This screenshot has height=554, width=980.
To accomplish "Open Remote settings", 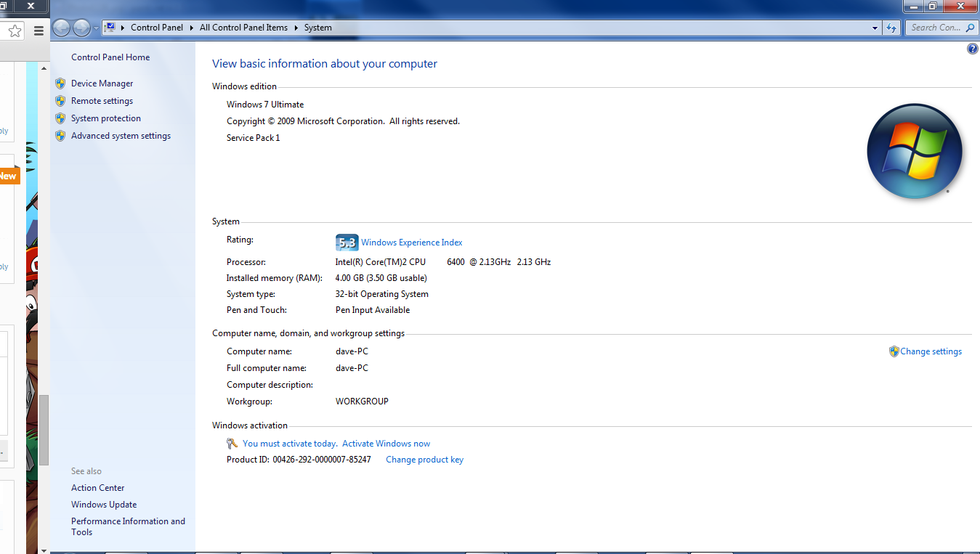I will (102, 101).
